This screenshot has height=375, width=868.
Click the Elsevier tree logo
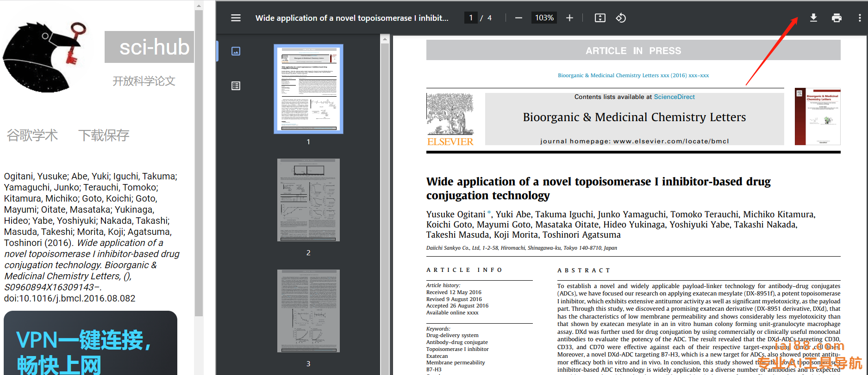pos(450,120)
